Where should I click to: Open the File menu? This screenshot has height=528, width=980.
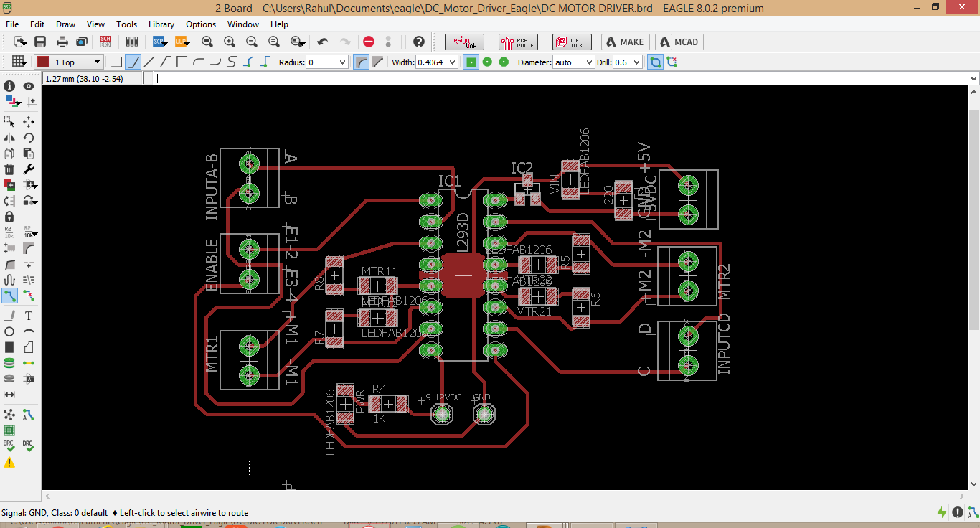point(12,24)
